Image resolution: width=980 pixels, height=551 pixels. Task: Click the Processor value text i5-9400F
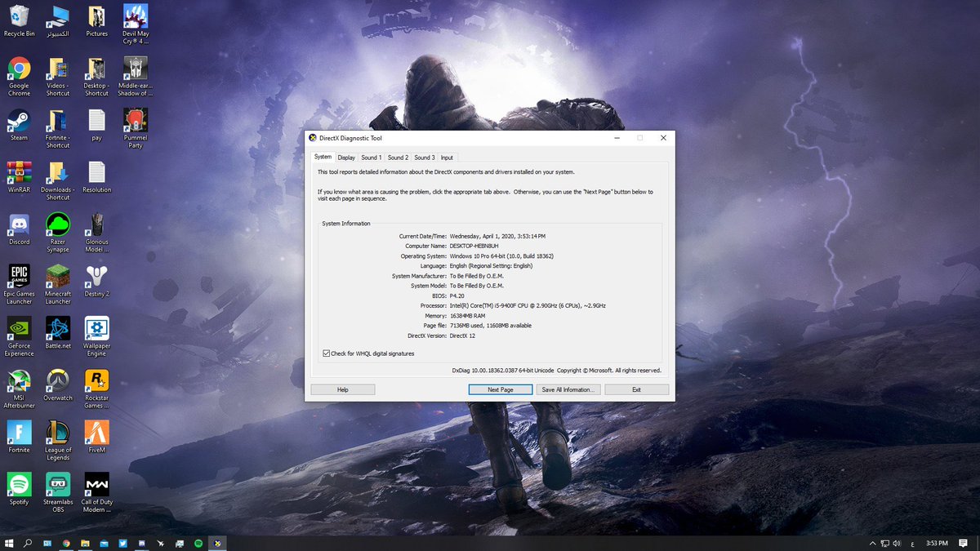[x=528, y=305]
